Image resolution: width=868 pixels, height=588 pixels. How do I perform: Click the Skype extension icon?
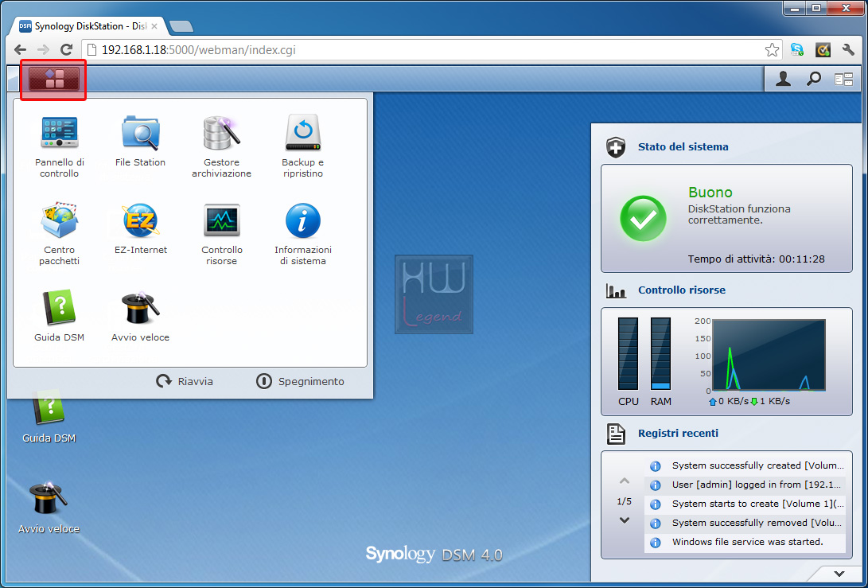click(x=797, y=50)
